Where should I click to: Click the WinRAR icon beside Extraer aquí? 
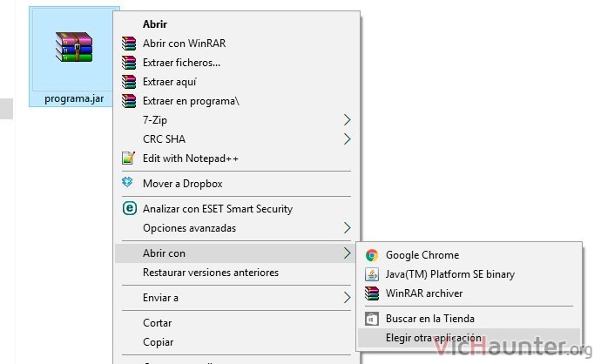pos(129,82)
